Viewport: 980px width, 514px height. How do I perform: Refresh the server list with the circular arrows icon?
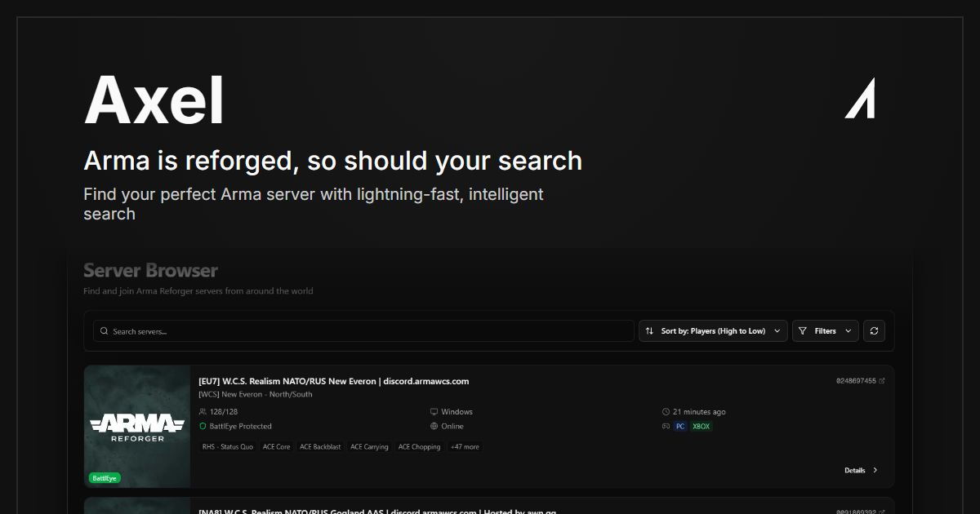[x=874, y=330]
